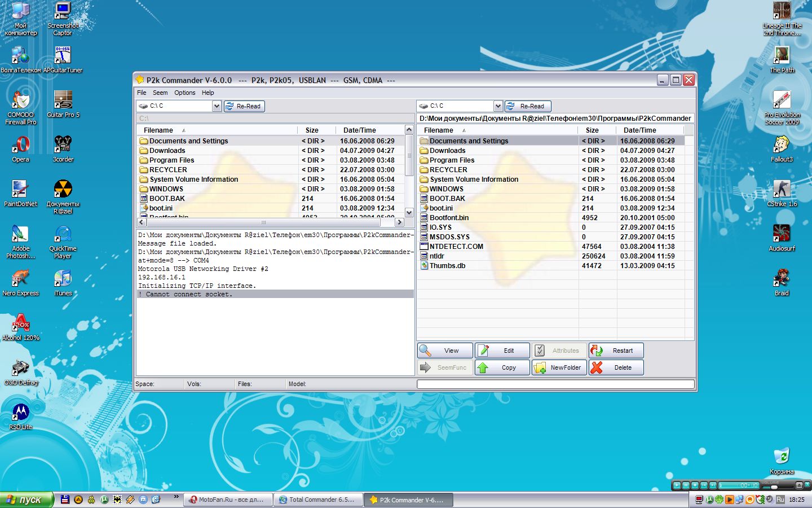Open APGuitarTuner desktop icon

point(63,60)
